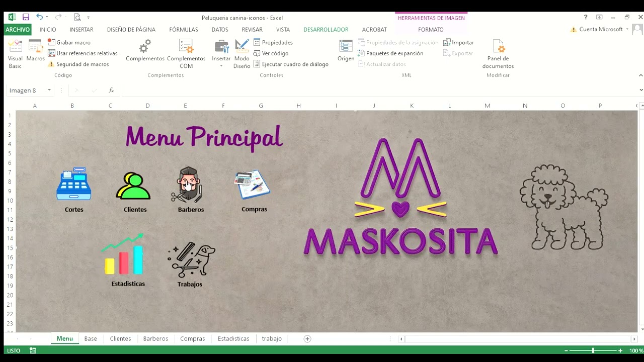Viewport: 644px width, 362px height.
Task: Zoom out with the minus button
Action: coord(566,350)
